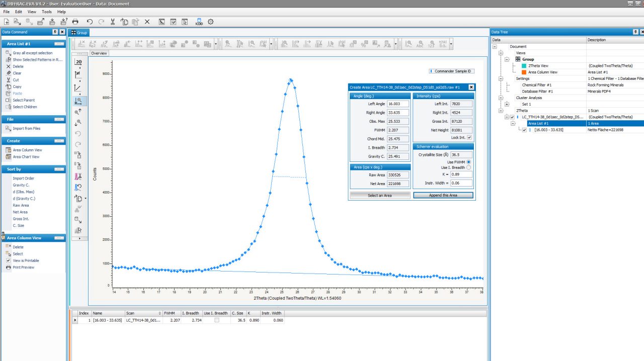Click Area Column View under Create

point(28,150)
